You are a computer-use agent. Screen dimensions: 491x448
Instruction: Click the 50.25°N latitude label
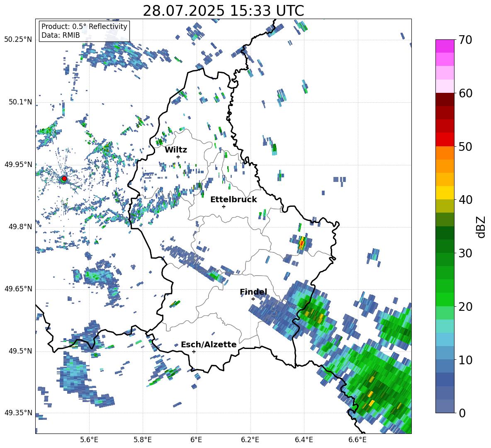[18, 40]
